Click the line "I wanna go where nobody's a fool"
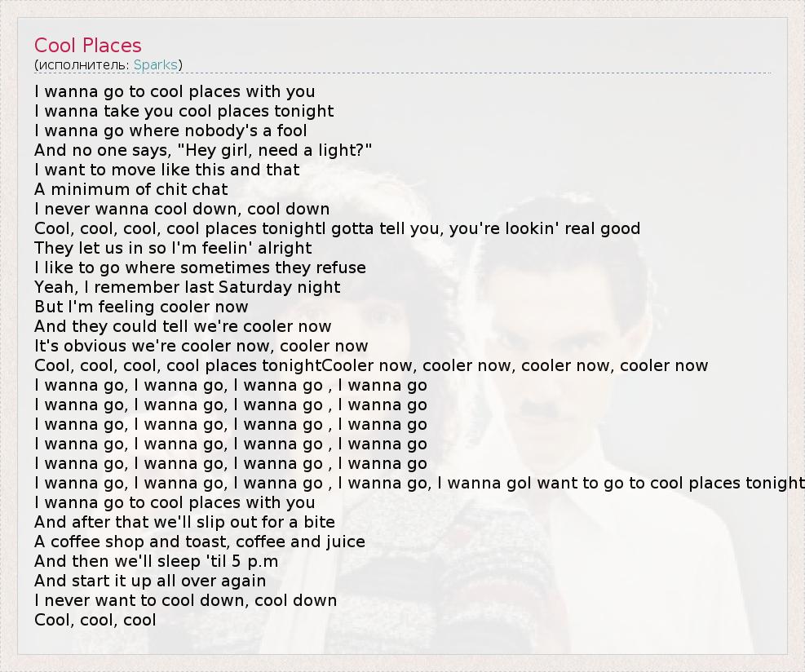 pyautogui.click(x=170, y=130)
